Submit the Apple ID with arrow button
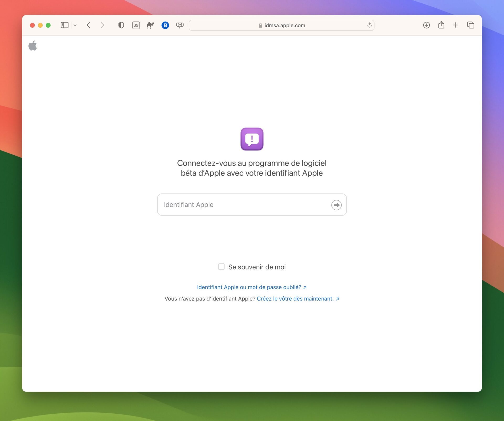The image size is (504, 421). click(x=336, y=205)
